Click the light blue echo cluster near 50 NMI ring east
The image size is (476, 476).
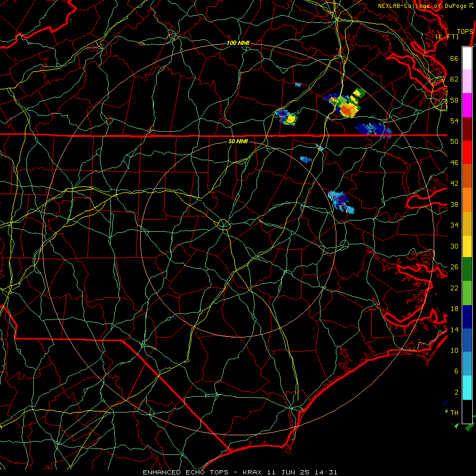pyautogui.click(x=341, y=202)
